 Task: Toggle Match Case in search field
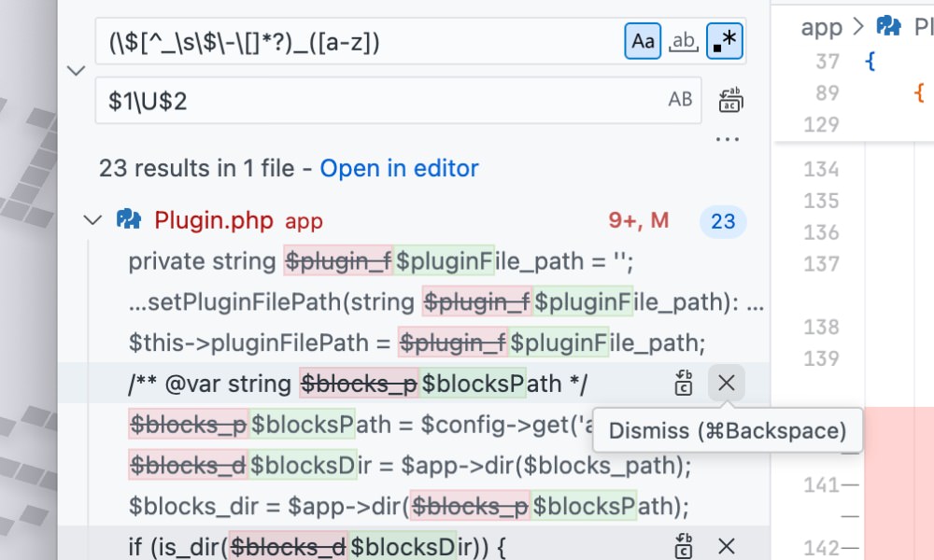tap(643, 41)
